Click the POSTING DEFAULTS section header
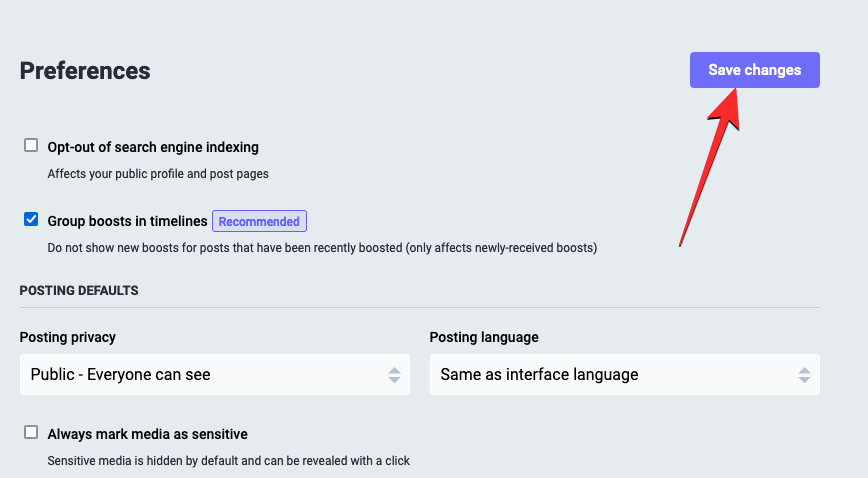Screen dimensions: 868x478 click(79, 291)
